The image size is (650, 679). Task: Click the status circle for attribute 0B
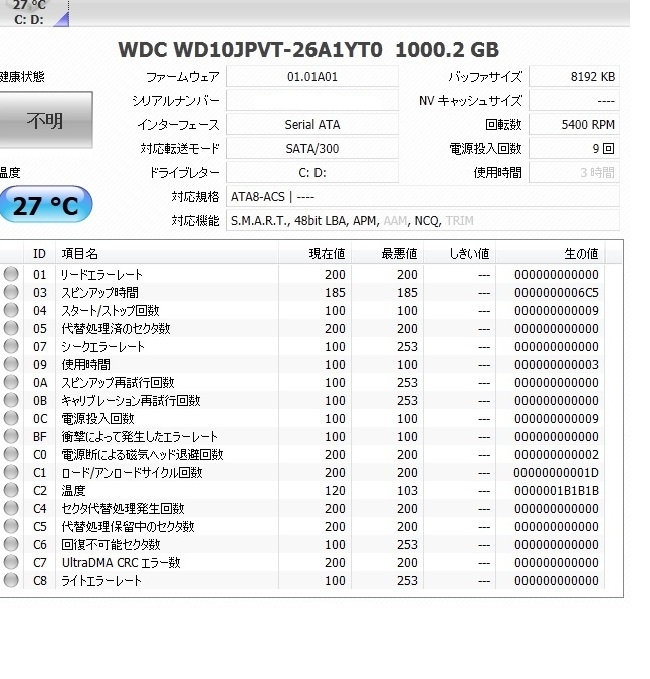click(11, 400)
